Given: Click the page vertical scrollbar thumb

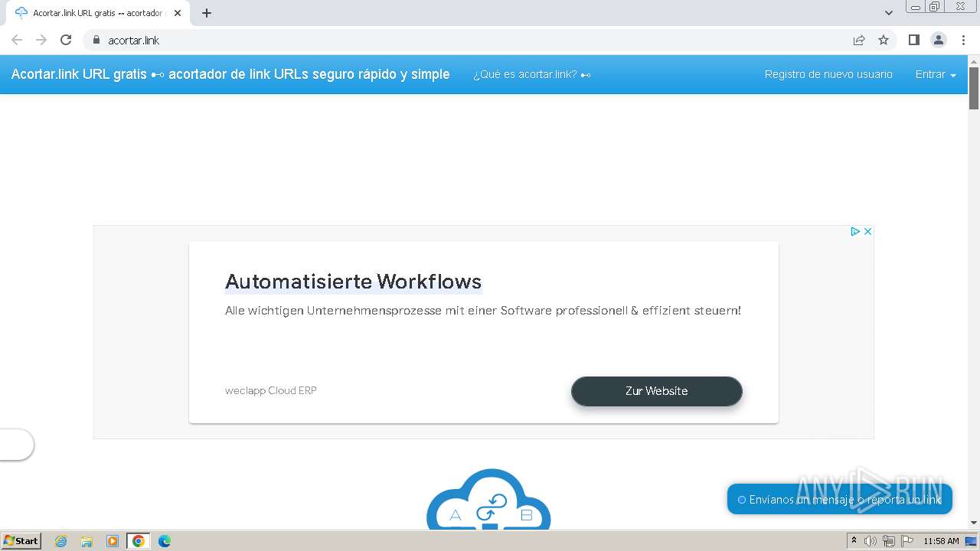Looking at the screenshot, I should 974,88.
